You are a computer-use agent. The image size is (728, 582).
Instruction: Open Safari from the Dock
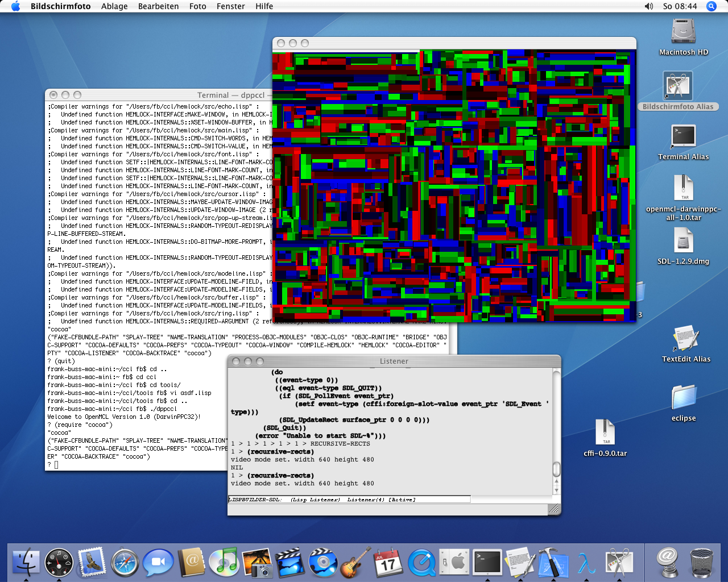pos(125,563)
